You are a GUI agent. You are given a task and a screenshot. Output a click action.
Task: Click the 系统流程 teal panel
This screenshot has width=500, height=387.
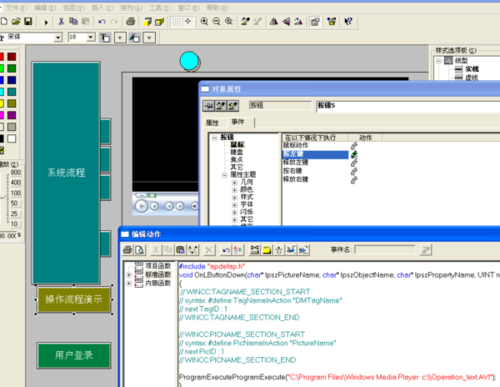point(66,173)
